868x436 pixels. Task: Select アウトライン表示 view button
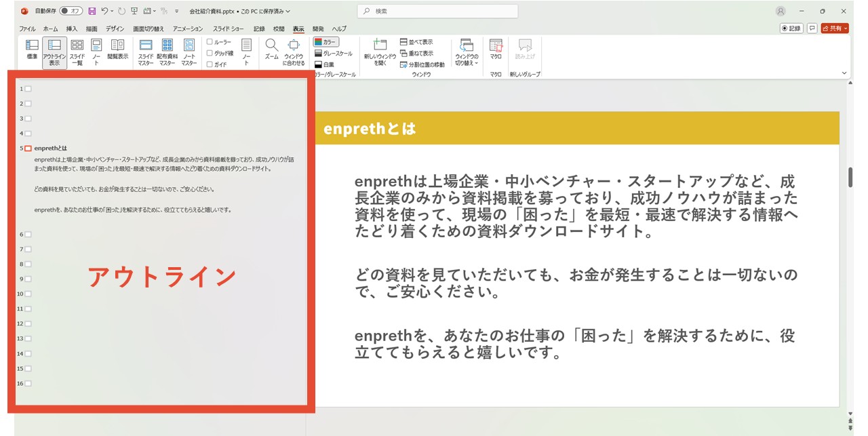(54, 53)
